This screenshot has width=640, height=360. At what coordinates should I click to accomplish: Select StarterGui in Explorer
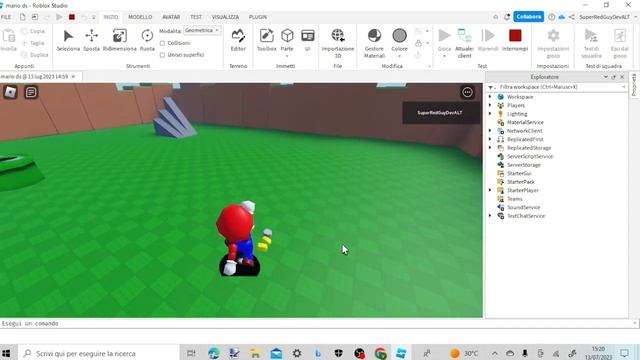coord(519,173)
